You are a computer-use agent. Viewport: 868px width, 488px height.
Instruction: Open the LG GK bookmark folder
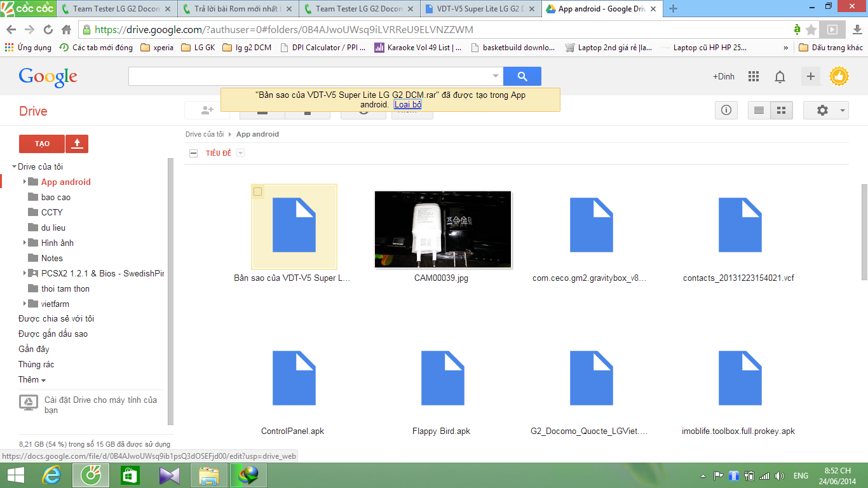click(198, 48)
